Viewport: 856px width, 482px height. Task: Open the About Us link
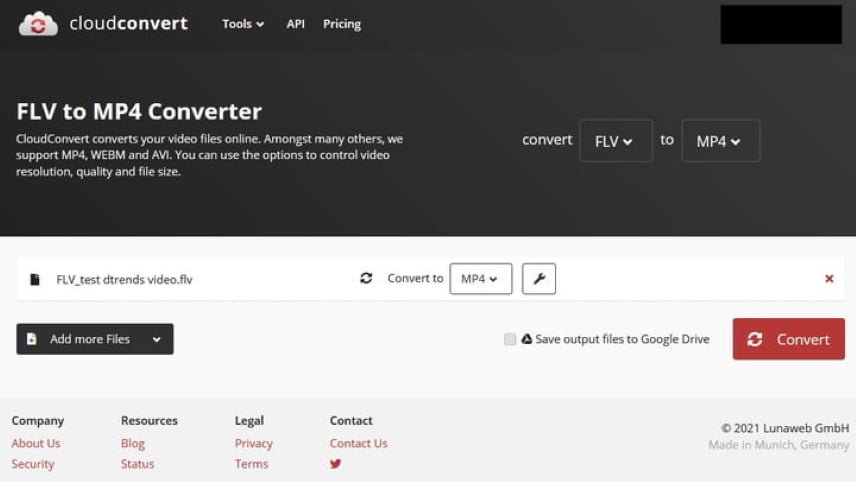tap(36, 443)
